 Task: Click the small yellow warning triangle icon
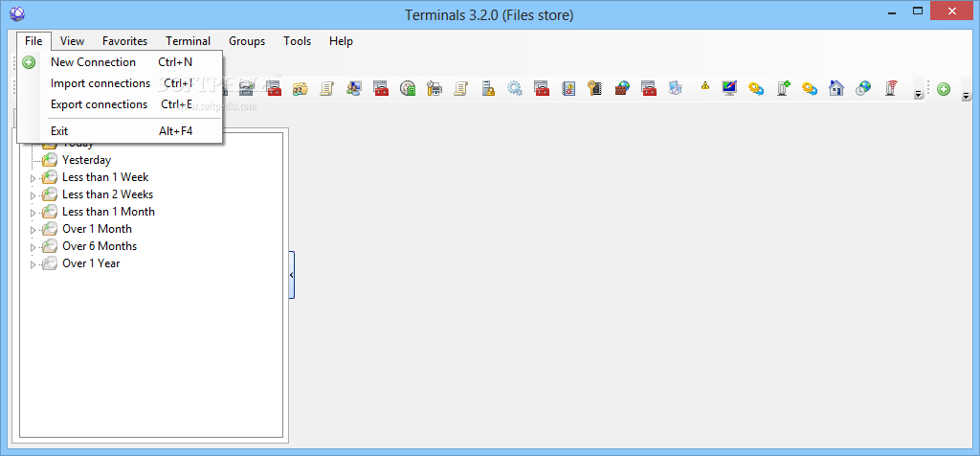[x=705, y=85]
